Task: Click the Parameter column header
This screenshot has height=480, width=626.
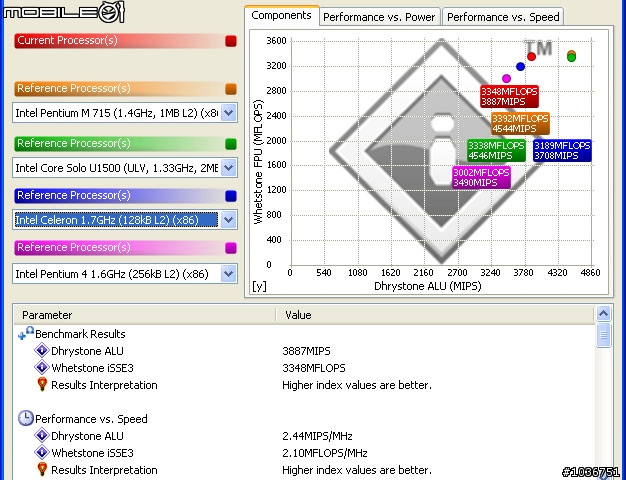Action: [145, 315]
